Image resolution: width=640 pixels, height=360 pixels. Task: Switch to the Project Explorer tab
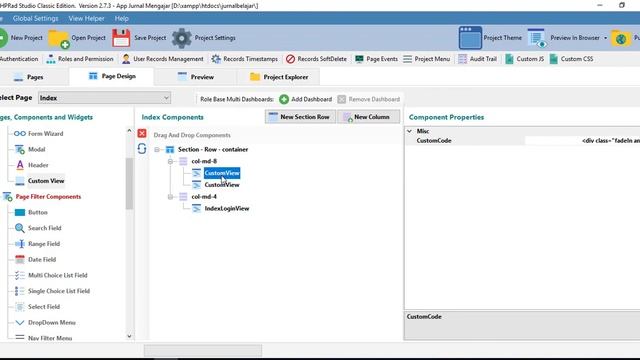coord(279,77)
